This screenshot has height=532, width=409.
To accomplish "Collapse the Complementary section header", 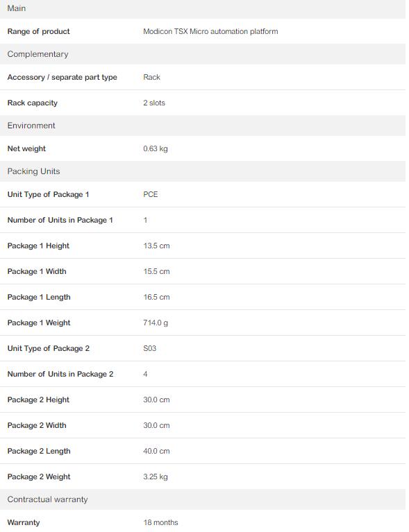I will pyautogui.click(x=203, y=54).
